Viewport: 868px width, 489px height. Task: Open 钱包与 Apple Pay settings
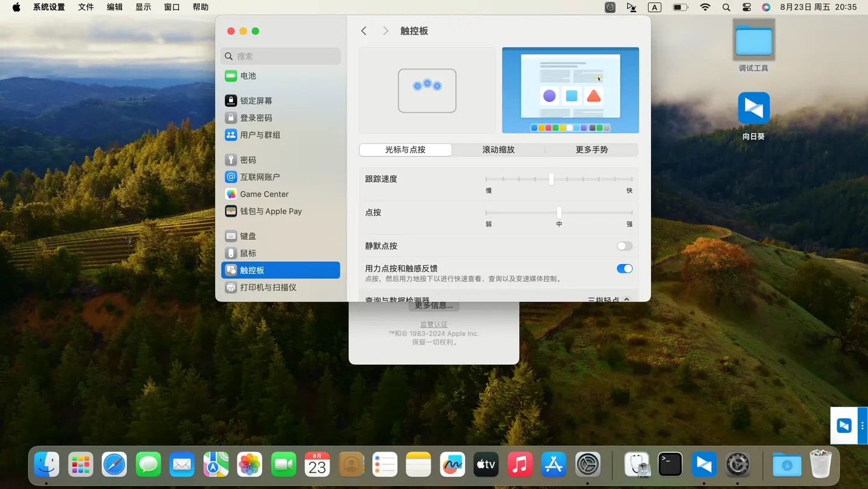(270, 211)
